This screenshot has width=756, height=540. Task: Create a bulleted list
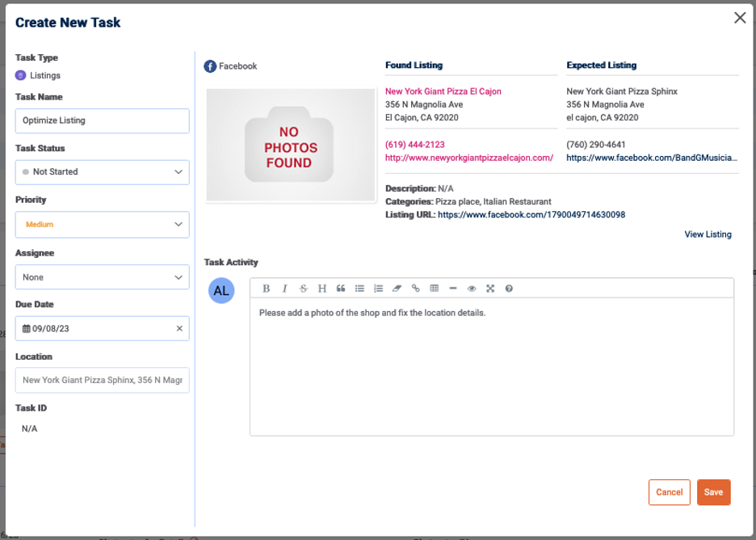(359, 289)
